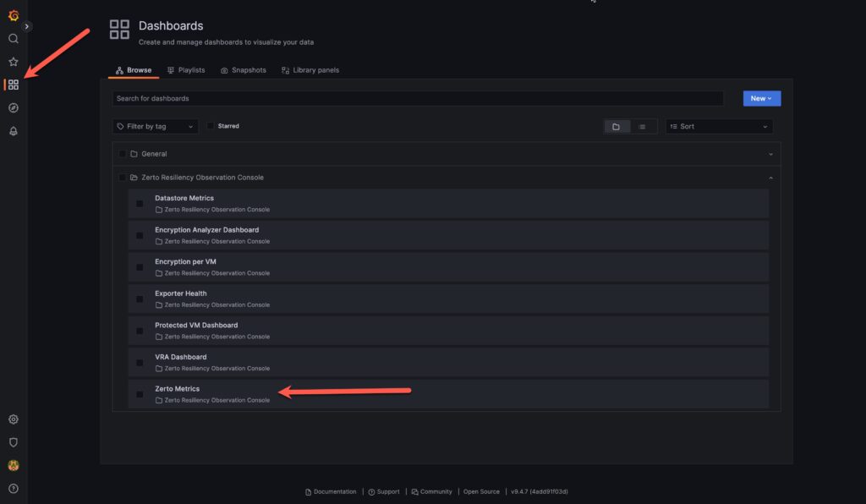Open the VRA Dashboard

181,357
